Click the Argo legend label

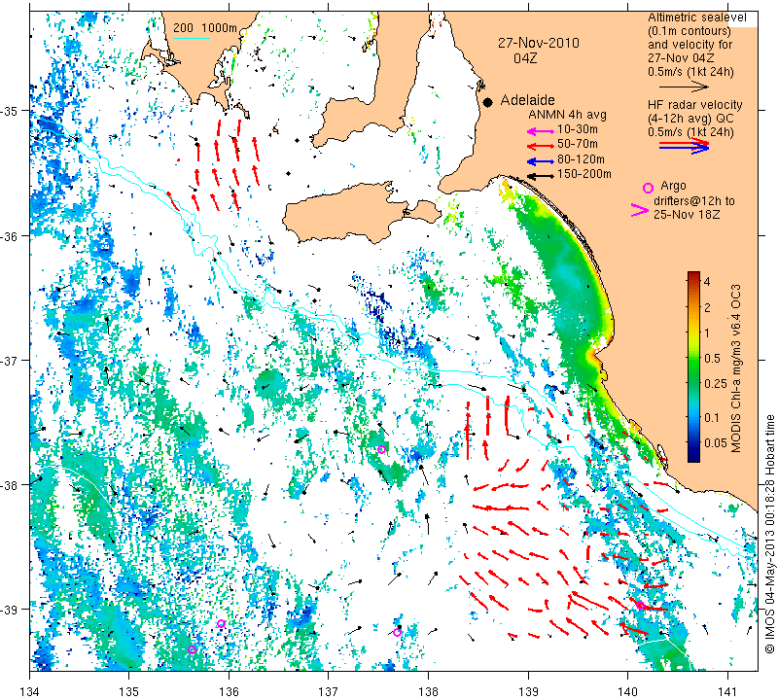(x=673, y=186)
